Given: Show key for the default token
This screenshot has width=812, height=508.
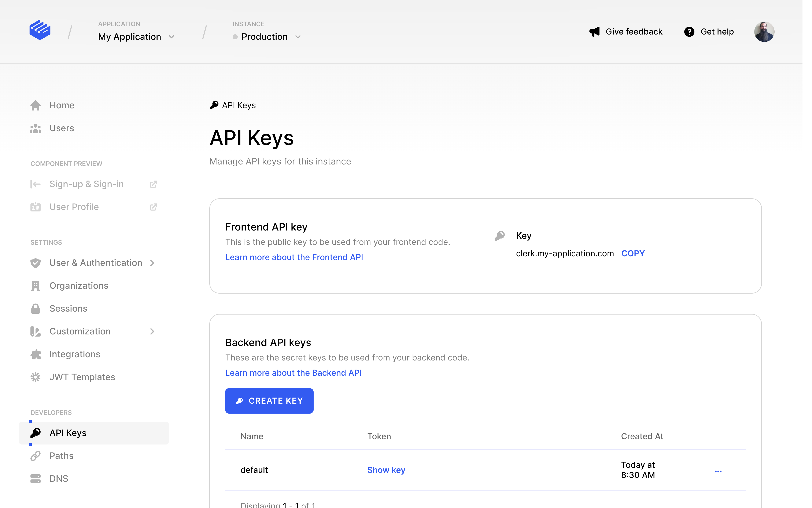Looking at the screenshot, I should click(x=386, y=470).
